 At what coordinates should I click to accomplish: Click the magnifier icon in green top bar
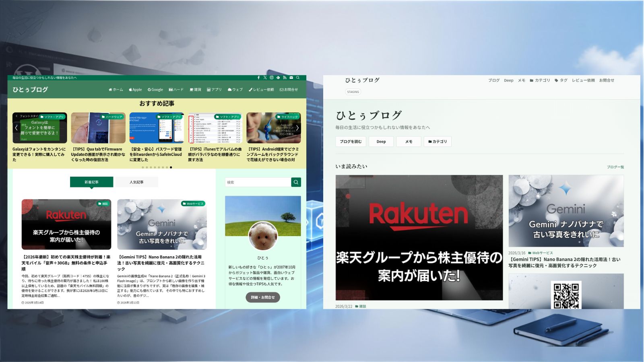[298, 78]
